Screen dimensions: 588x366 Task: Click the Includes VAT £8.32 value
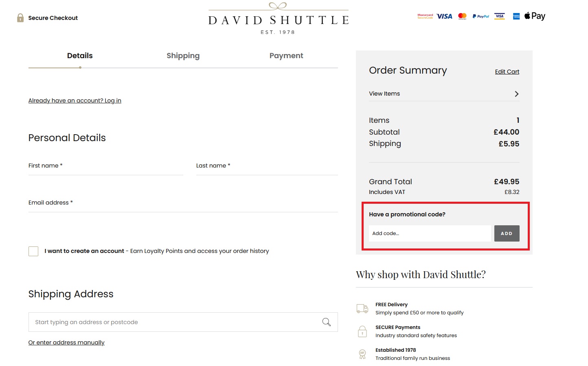click(512, 192)
